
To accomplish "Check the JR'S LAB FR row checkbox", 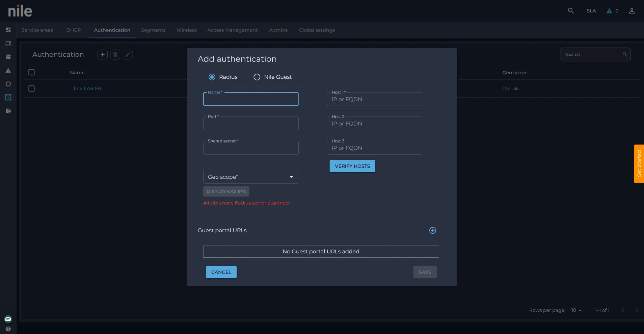I will coord(31,88).
